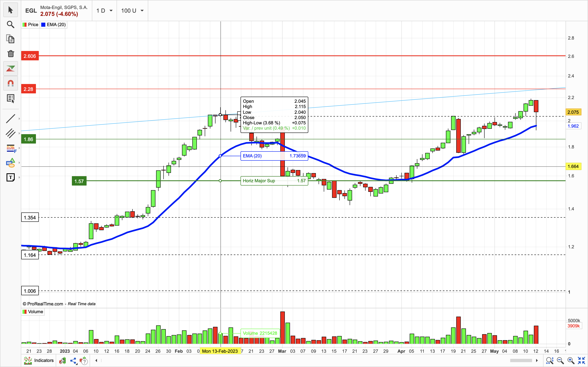588x367 pixels.
Task: Select the text annotation tool
Action: (x=10, y=178)
